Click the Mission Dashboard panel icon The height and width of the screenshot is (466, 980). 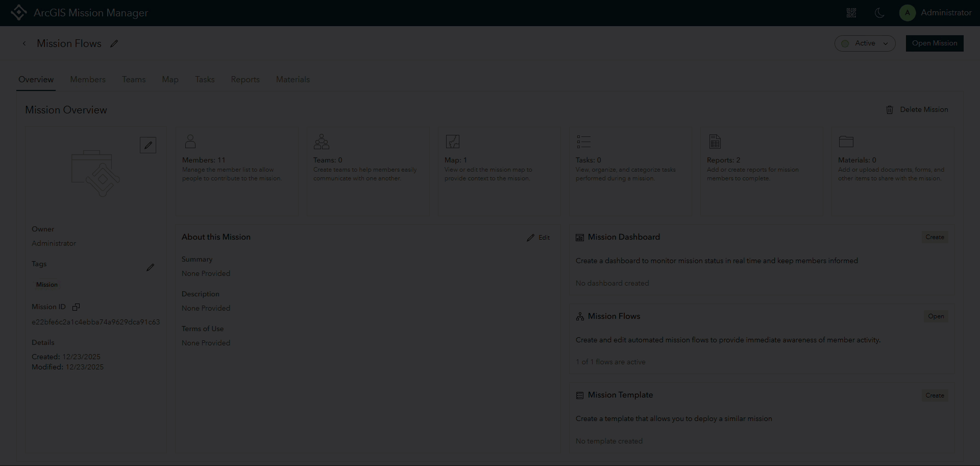tap(580, 238)
